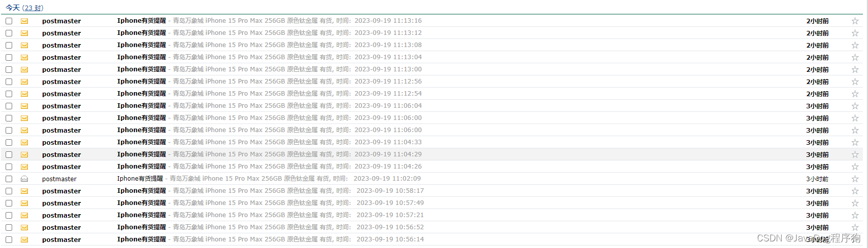Open Iphone有货提醒 email from 10:57:49
Image resolution: width=868 pixels, height=248 pixels.
(141, 203)
